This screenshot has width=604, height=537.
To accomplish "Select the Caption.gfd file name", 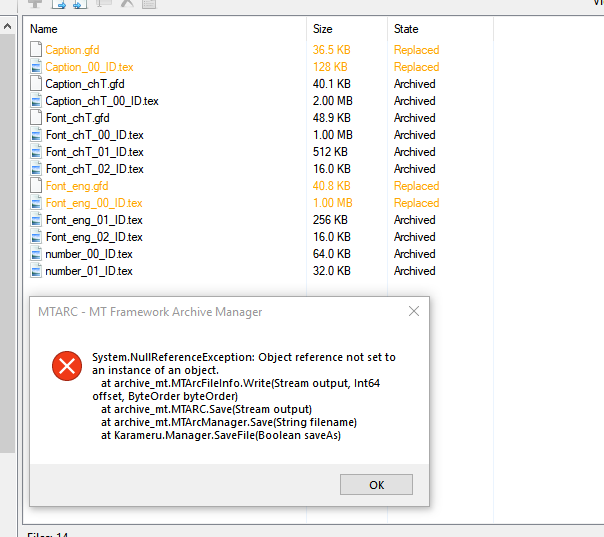I will pyautogui.click(x=72, y=50).
